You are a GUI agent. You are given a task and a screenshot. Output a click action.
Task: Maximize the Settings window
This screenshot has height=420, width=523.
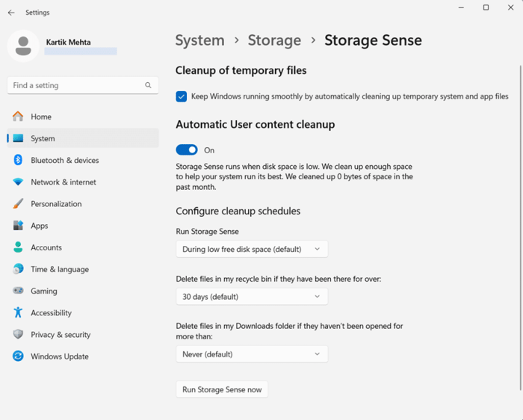(486, 7)
